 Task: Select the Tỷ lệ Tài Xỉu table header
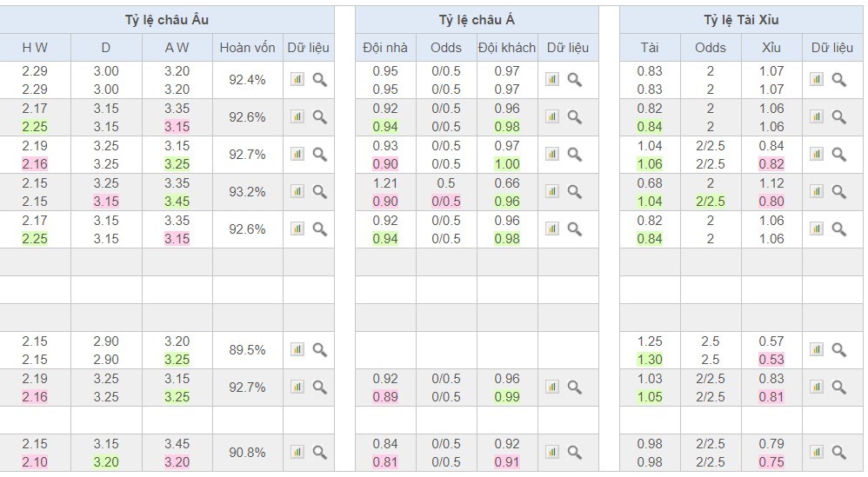(x=741, y=20)
